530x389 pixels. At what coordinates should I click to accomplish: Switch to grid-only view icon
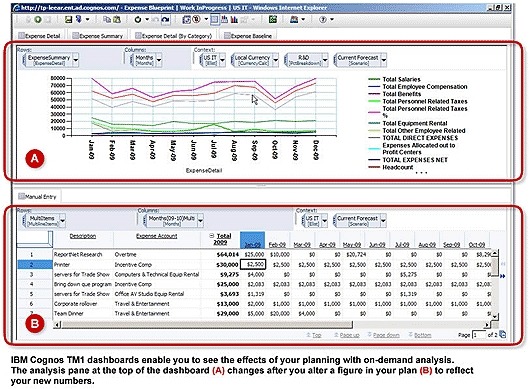click(x=214, y=20)
